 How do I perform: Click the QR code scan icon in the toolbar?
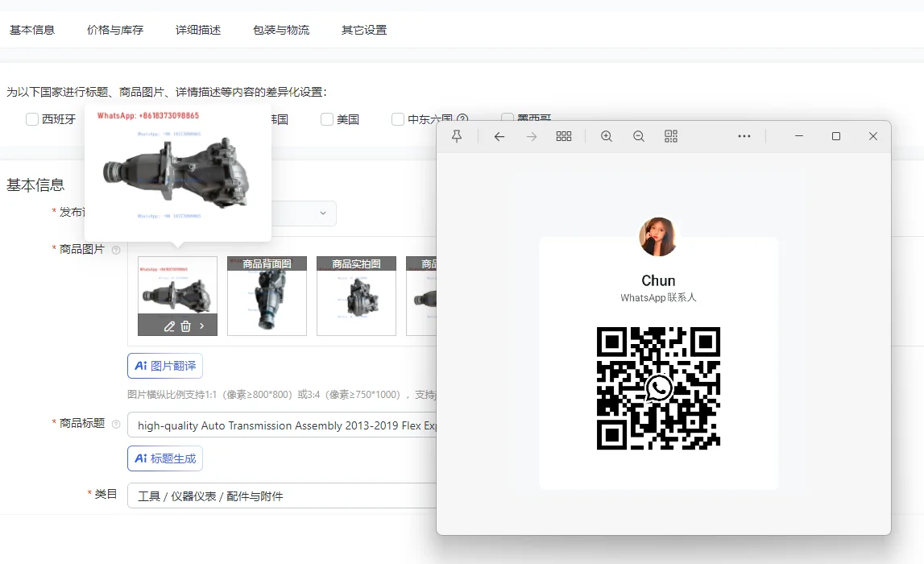(670, 136)
